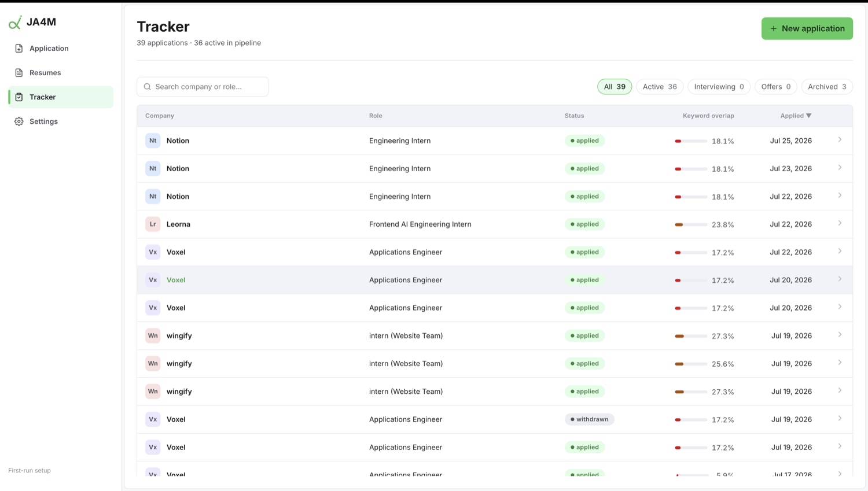Click the Vx avatar on the withdrawn Voxel row
Image resolution: width=868 pixels, height=491 pixels.
pyautogui.click(x=153, y=419)
